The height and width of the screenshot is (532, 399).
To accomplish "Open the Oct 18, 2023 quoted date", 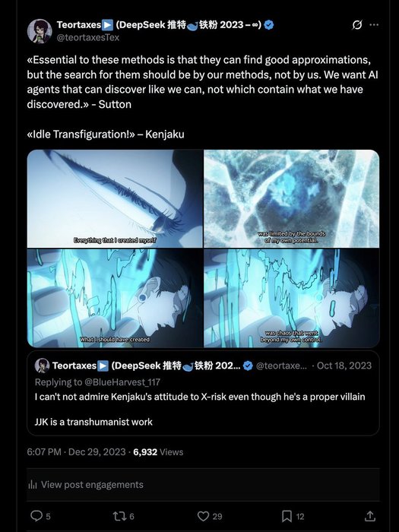I will tap(344, 366).
